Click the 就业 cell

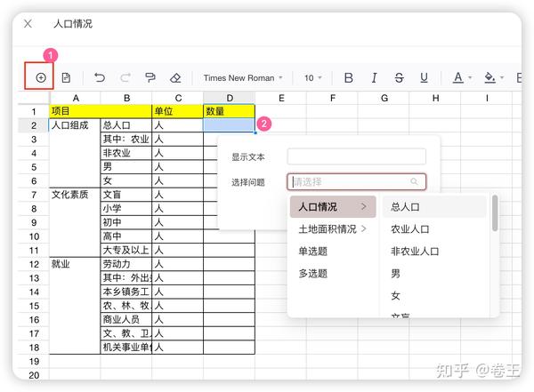pos(75,306)
